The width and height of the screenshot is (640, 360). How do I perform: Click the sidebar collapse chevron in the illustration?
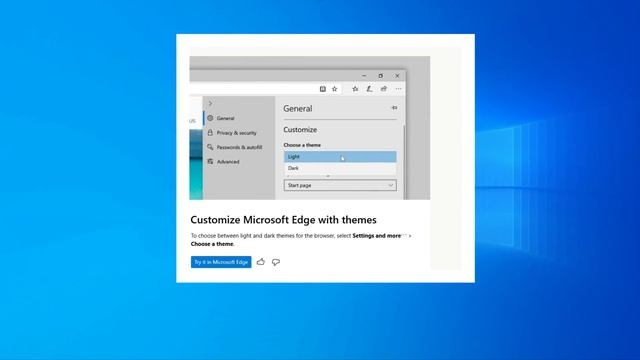pos(210,103)
